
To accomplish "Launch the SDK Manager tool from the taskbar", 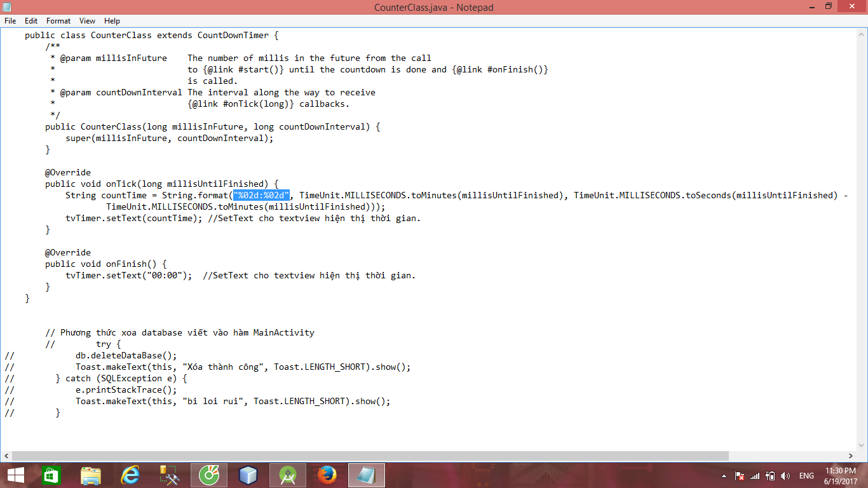I will coord(168,475).
